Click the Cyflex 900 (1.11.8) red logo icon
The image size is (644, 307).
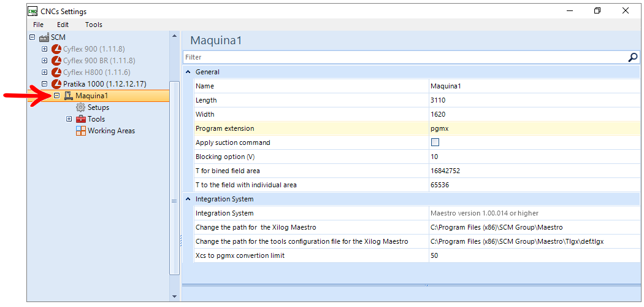click(x=56, y=49)
